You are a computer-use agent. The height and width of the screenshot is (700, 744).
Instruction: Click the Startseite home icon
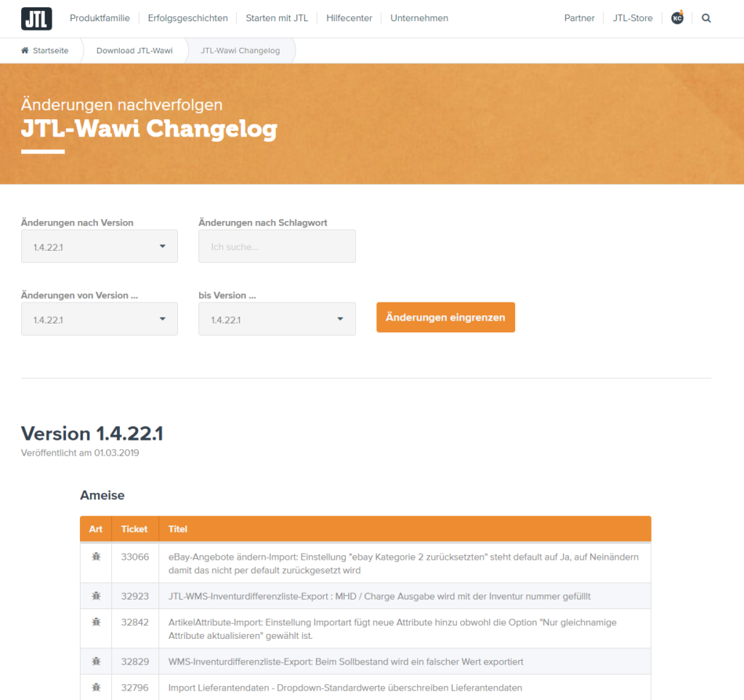pos(25,51)
